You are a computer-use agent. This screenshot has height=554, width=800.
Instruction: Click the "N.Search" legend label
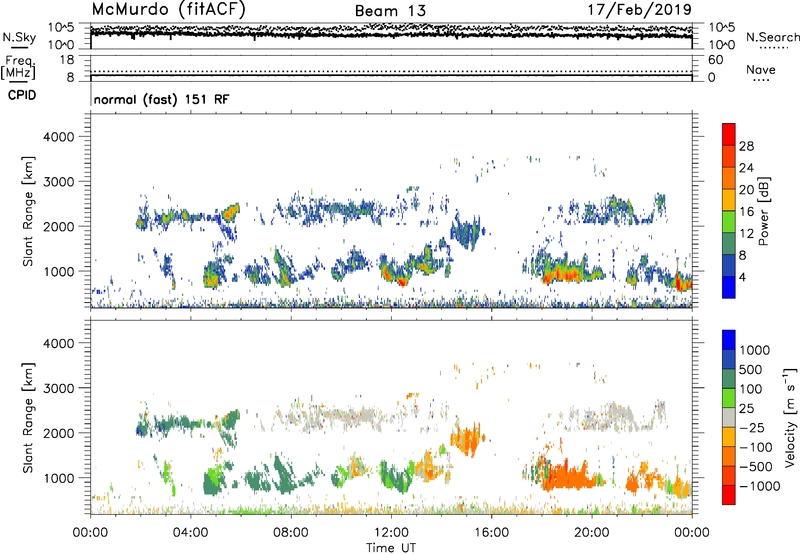772,37
